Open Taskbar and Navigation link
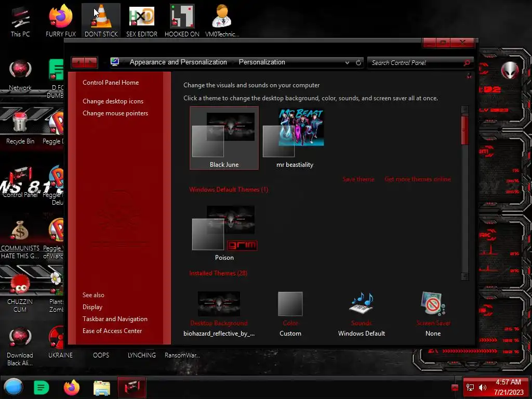 [115, 319]
